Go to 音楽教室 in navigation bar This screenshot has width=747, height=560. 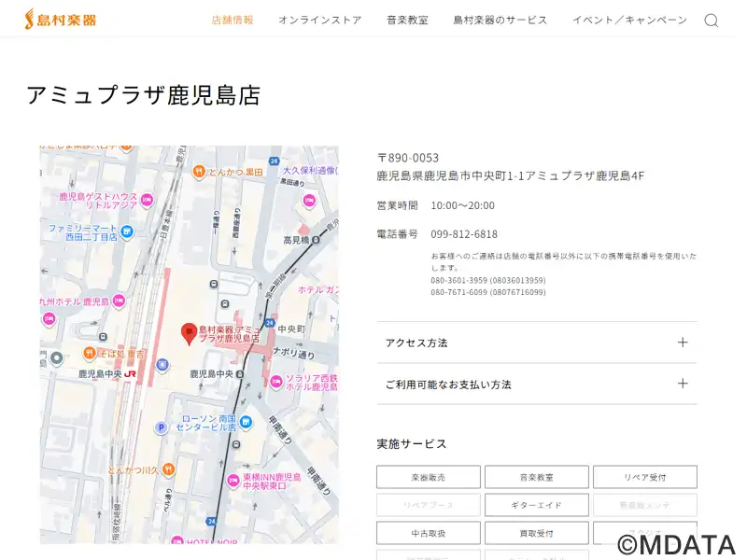pos(407,20)
